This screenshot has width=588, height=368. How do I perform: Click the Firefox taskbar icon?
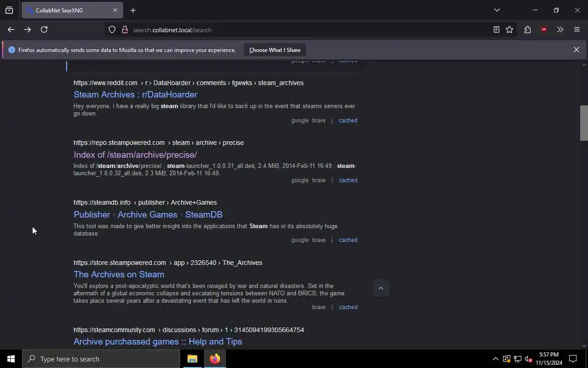pos(215,359)
